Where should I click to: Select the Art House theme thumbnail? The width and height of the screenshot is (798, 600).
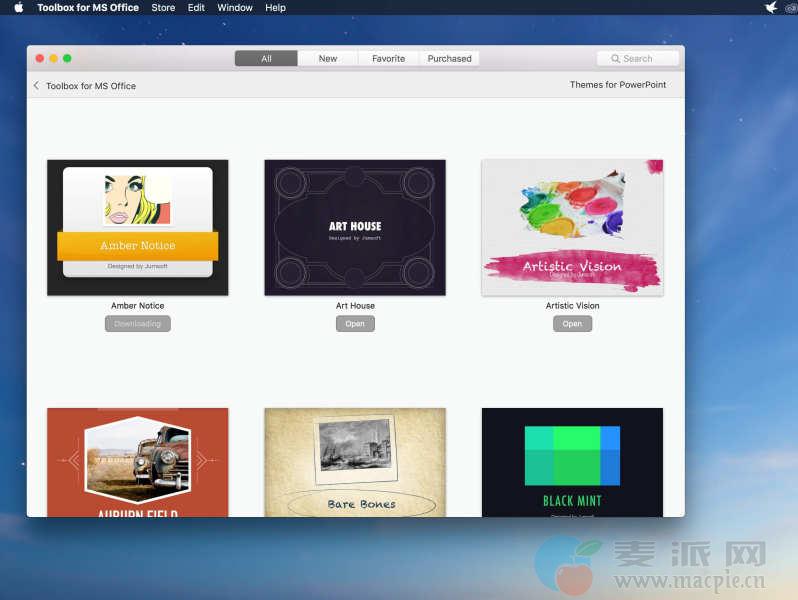pos(355,227)
